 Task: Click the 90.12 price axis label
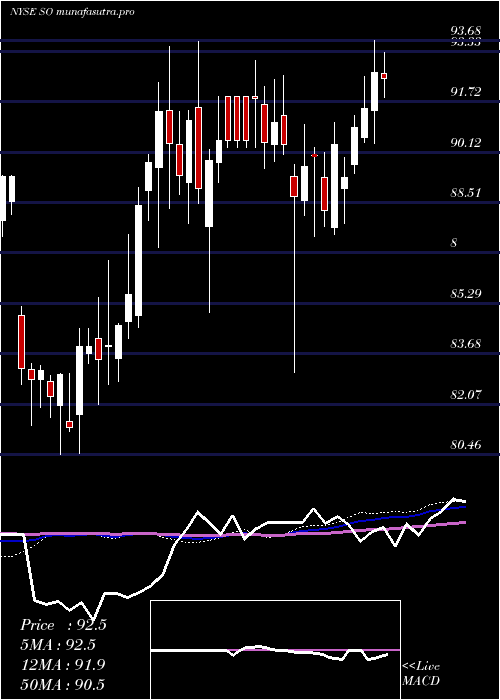pyautogui.click(x=466, y=143)
